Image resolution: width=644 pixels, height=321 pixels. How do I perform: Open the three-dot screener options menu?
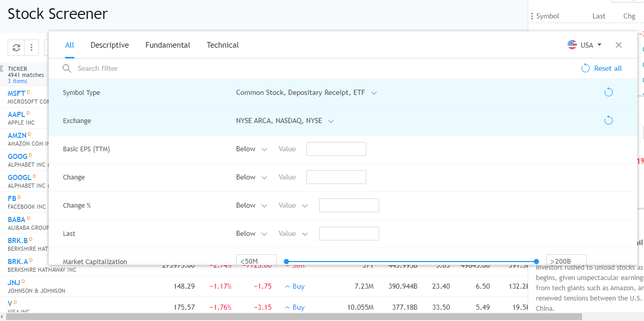(31, 48)
